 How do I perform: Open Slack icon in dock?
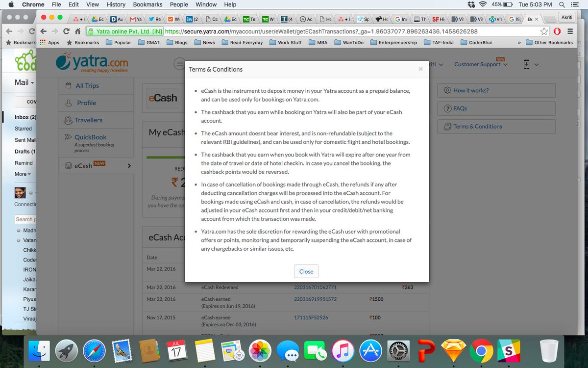(508, 350)
